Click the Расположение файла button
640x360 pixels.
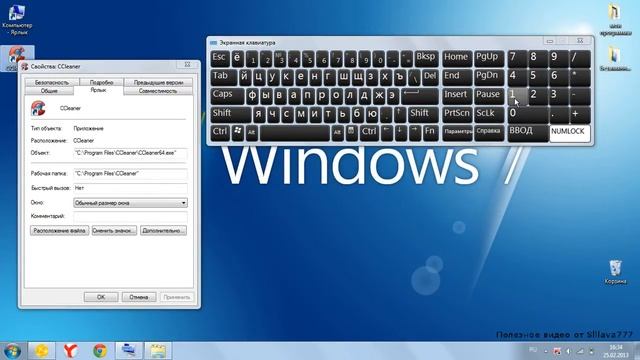click(x=60, y=231)
